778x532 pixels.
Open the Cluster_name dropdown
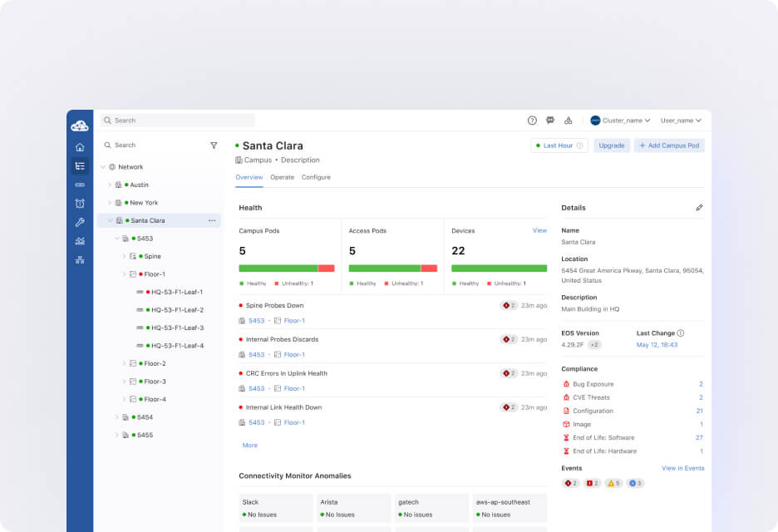(620, 121)
